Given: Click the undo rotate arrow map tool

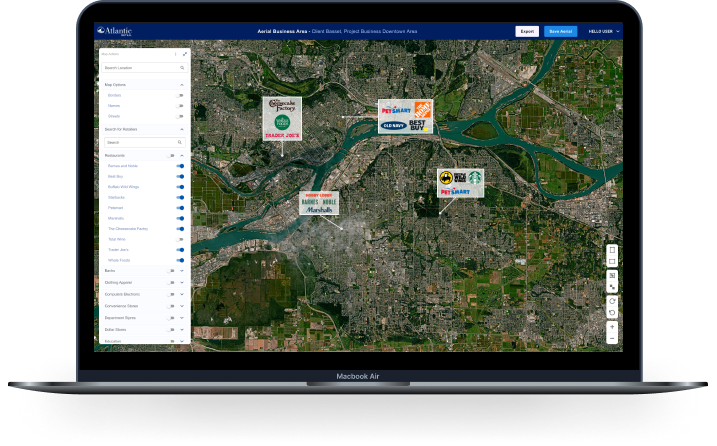Looking at the screenshot, I should (x=612, y=313).
